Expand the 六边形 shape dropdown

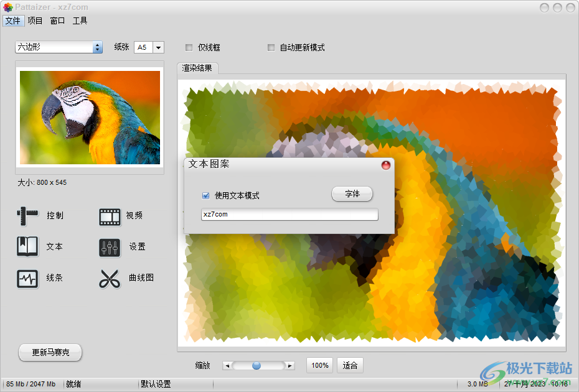[97, 47]
